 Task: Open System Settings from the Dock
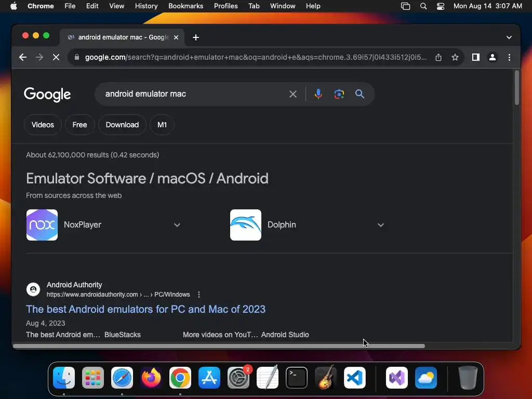coord(238,378)
